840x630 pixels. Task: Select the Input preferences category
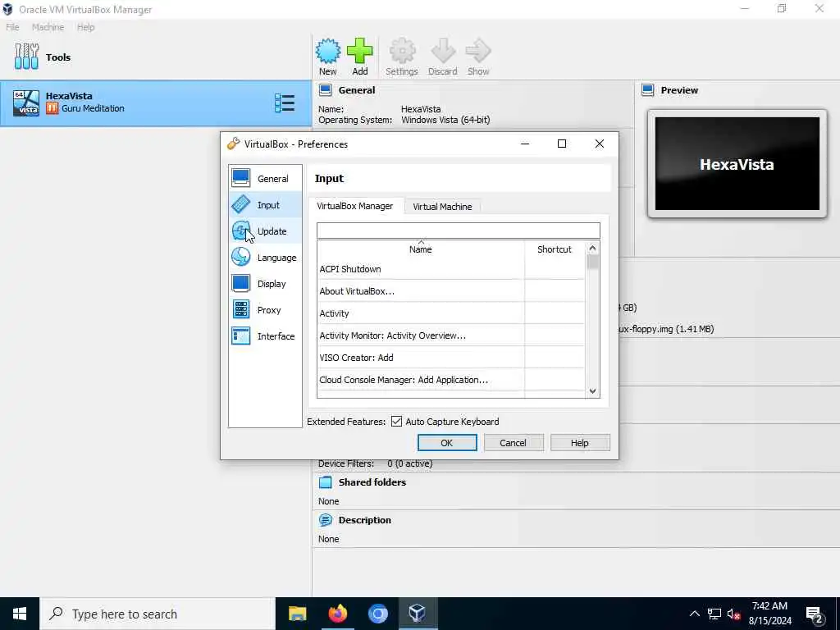pos(265,204)
